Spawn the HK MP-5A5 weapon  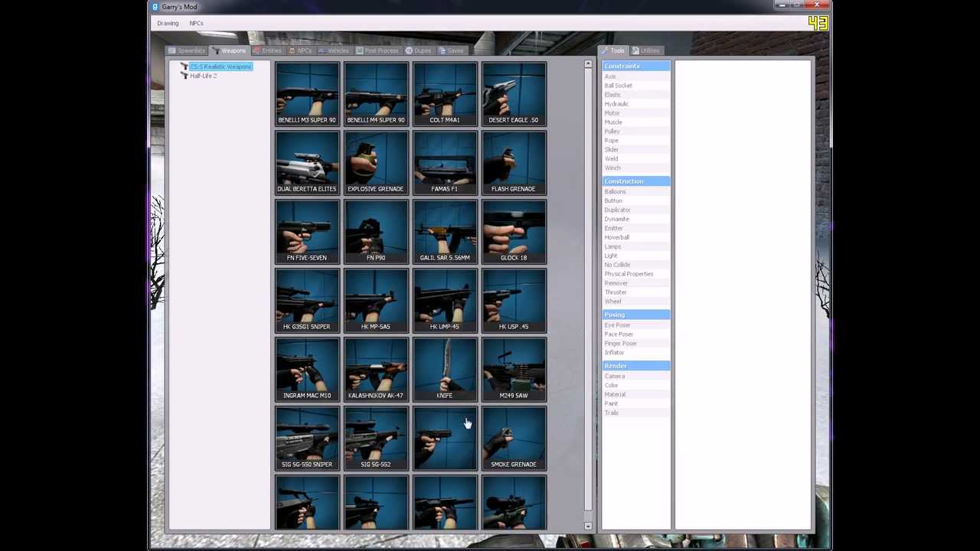(x=376, y=300)
